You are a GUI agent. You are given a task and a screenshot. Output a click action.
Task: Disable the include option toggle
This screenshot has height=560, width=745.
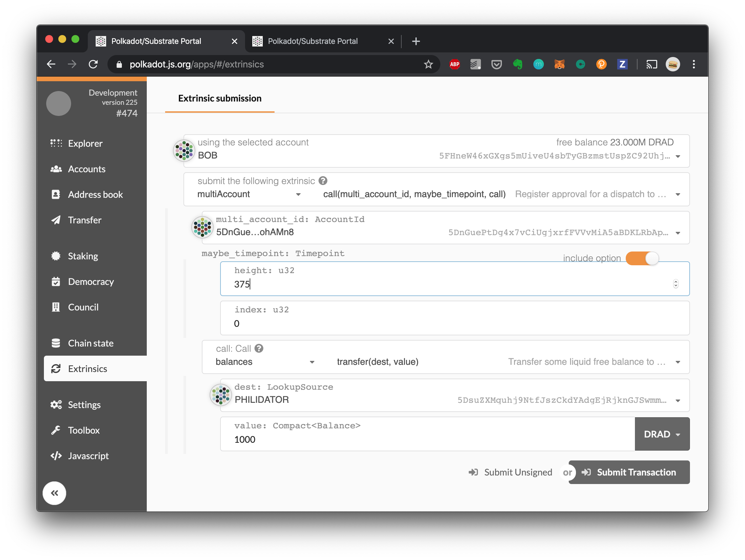click(x=642, y=258)
